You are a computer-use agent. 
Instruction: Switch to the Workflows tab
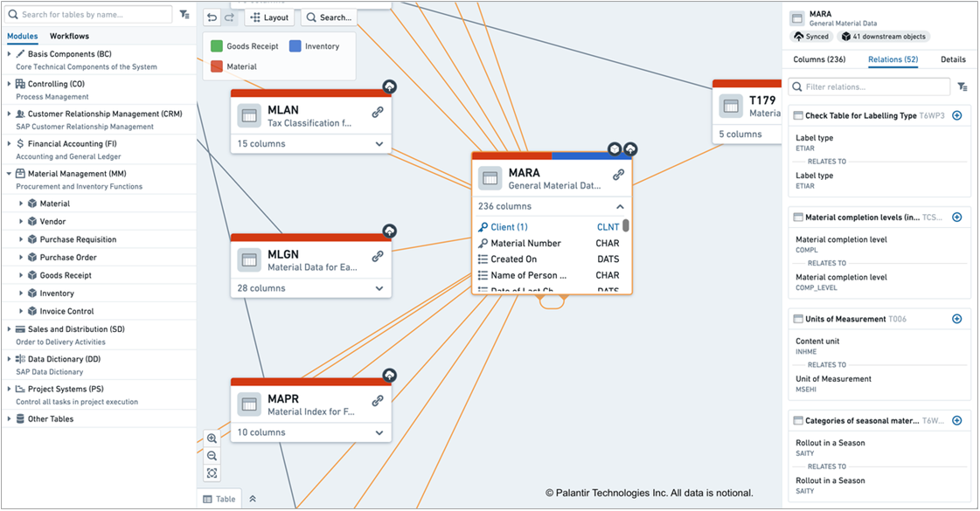[x=69, y=36]
